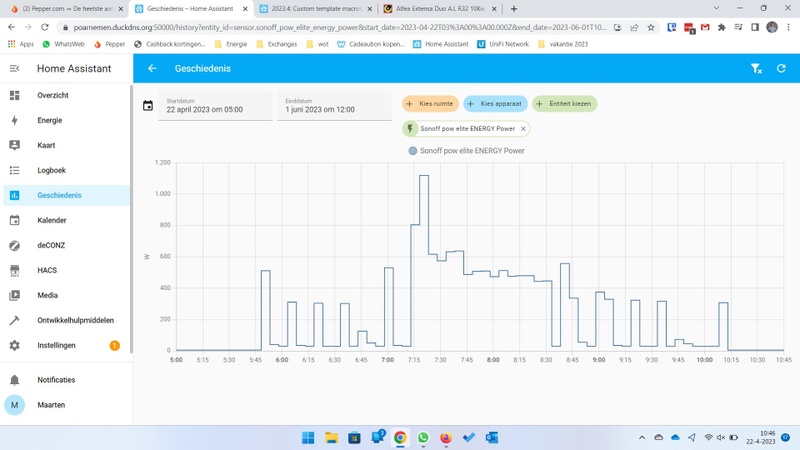The width and height of the screenshot is (800, 450).
Task: Open Instellingen settings page
Action: 66,345
